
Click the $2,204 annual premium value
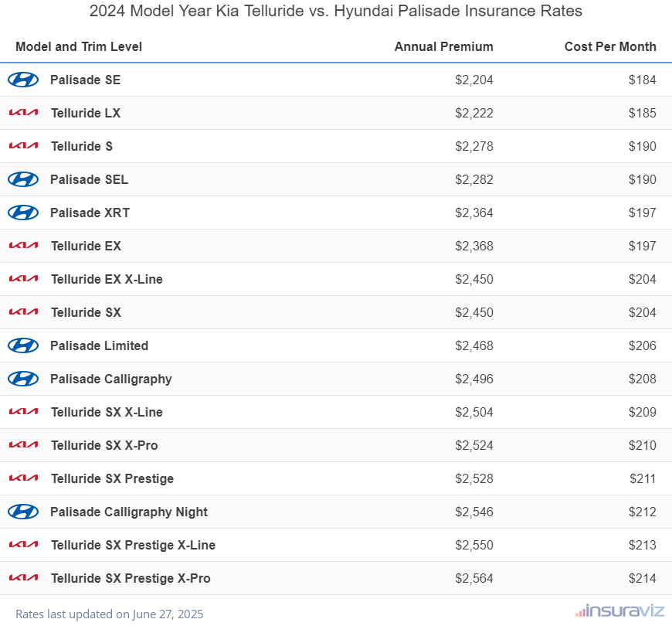click(x=474, y=80)
